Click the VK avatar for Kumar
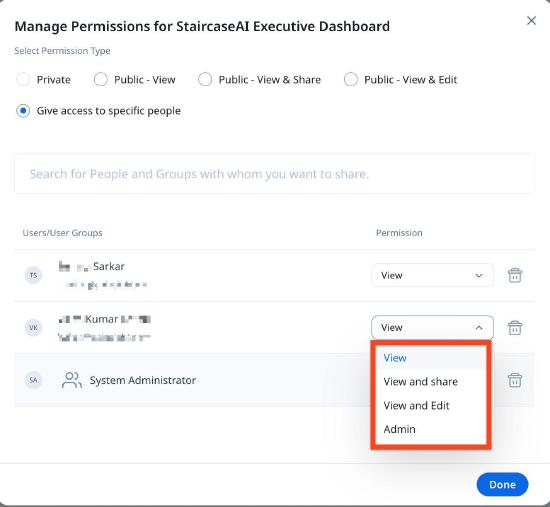 coord(33,327)
